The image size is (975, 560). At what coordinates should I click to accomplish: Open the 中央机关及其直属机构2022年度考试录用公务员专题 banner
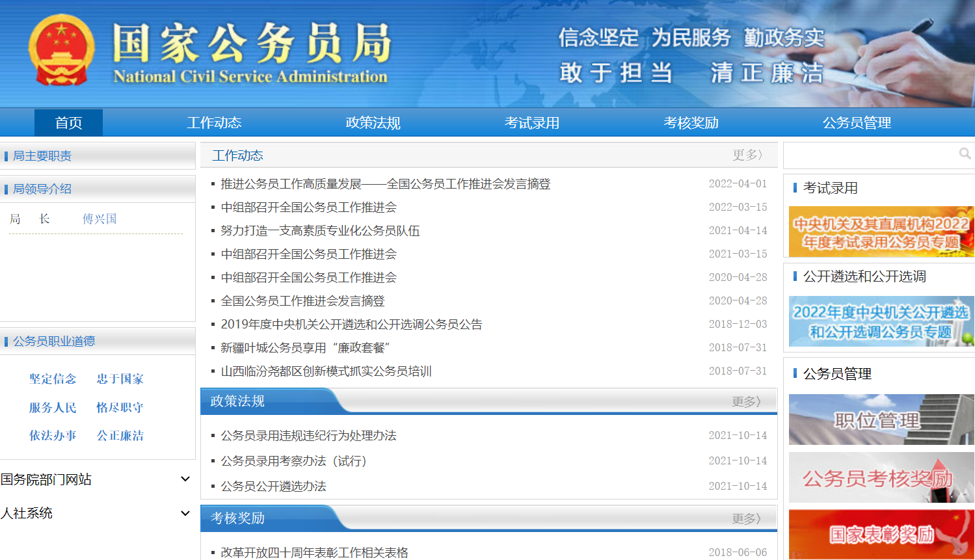pyautogui.click(x=880, y=232)
